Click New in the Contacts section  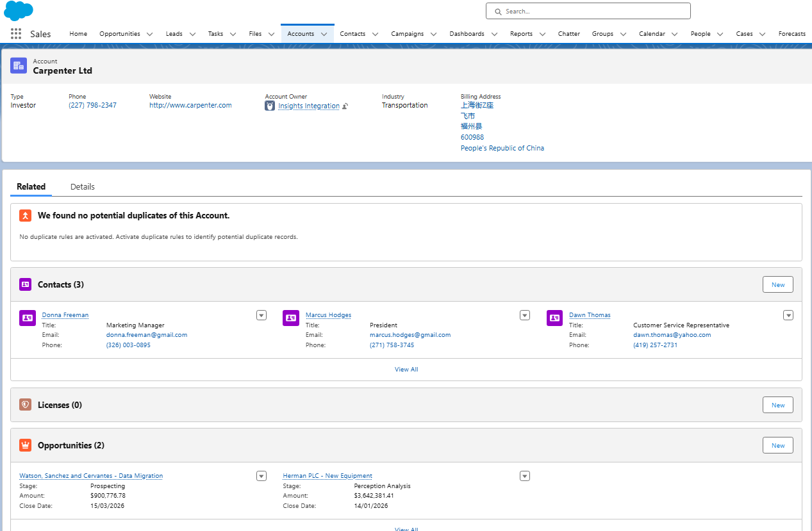coord(777,284)
